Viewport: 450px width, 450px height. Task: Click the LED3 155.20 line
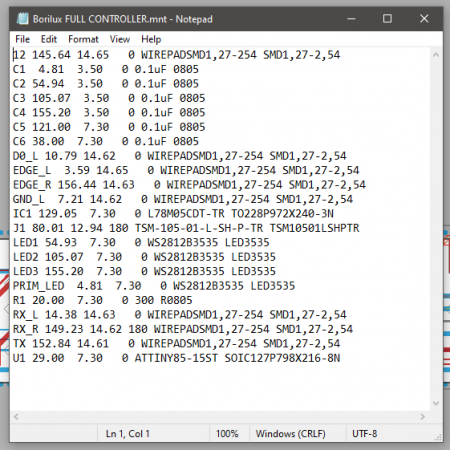coord(144,272)
